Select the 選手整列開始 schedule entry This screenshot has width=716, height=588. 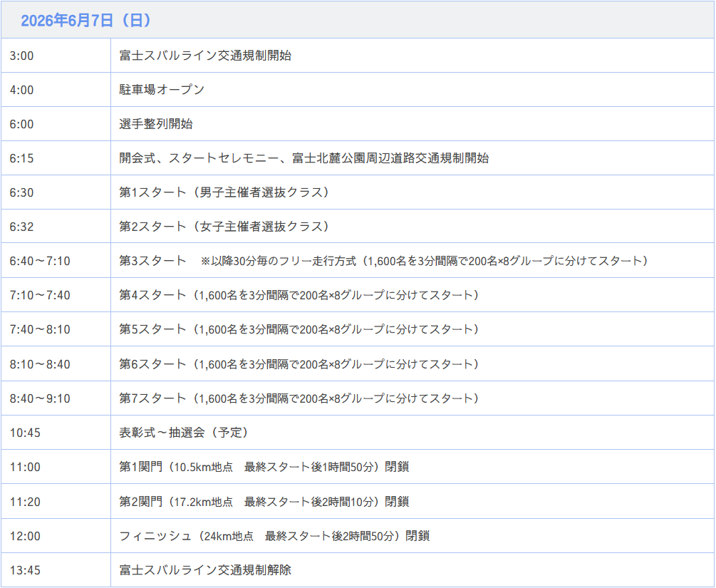(156, 124)
